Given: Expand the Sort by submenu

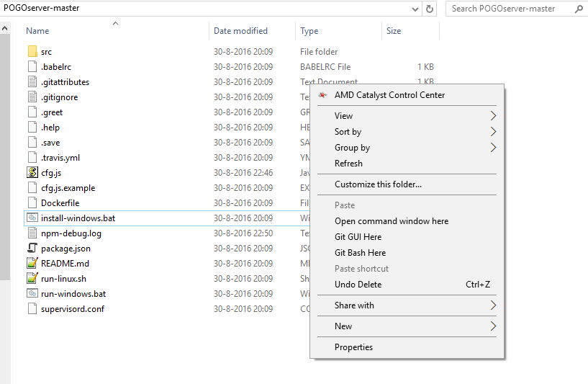Looking at the screenshot, I should tap(493, 132).
